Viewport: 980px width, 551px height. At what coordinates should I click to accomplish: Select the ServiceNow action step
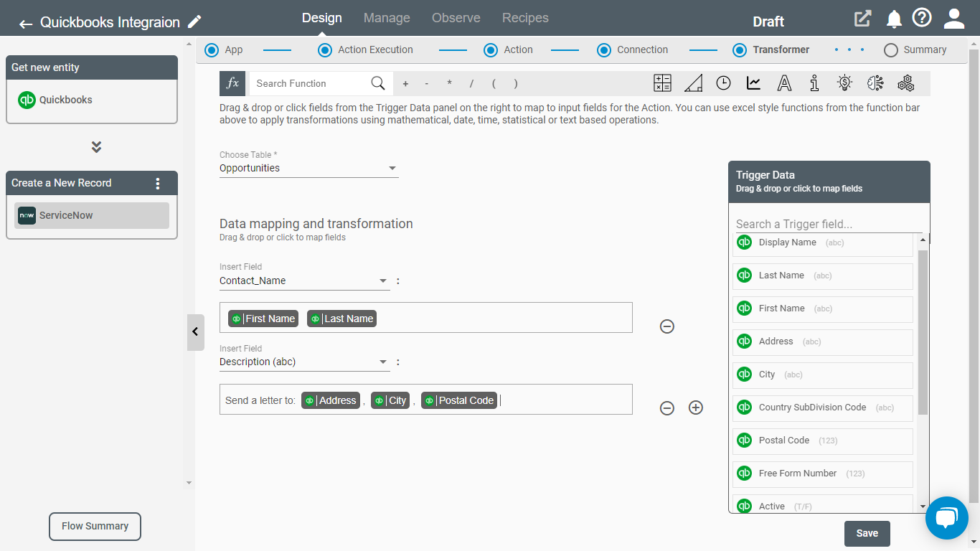[x=92, y=215]
